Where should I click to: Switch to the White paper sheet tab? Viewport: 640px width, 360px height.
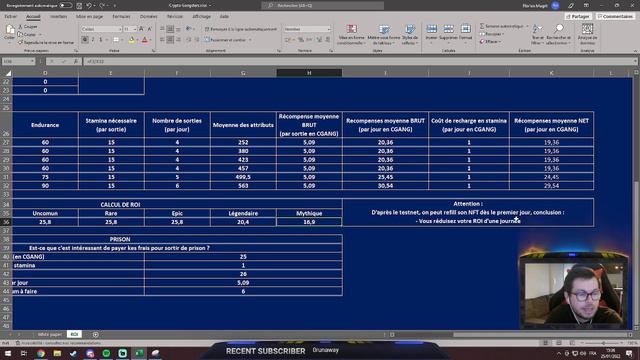pyautogui.click(x=49, y=334)
